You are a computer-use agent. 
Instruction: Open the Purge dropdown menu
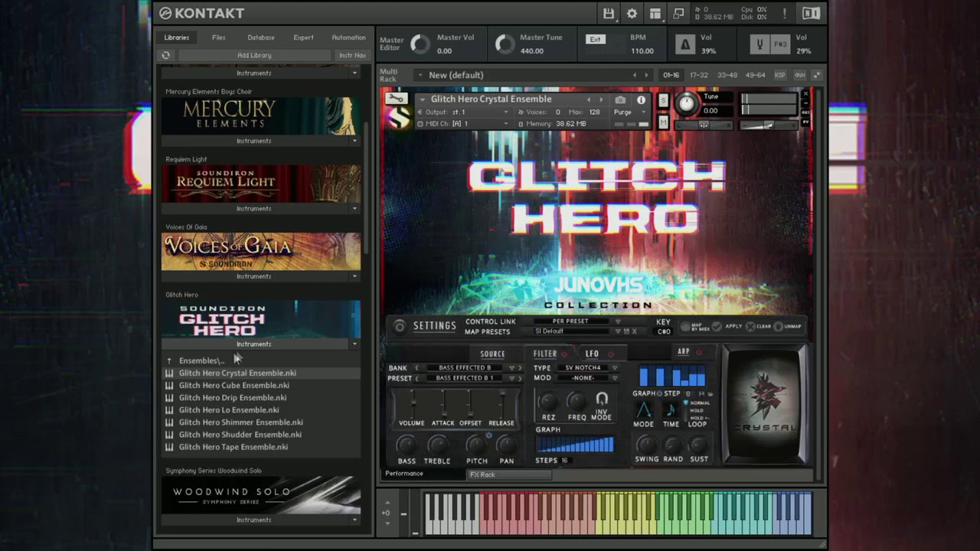click(628, 112)
